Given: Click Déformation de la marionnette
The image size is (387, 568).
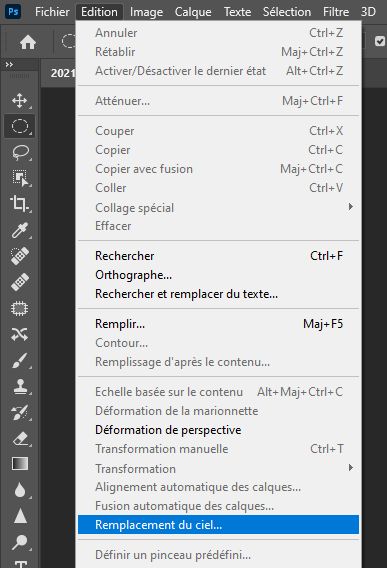Looking at the screenshot, I should click(x=219, y=411).
